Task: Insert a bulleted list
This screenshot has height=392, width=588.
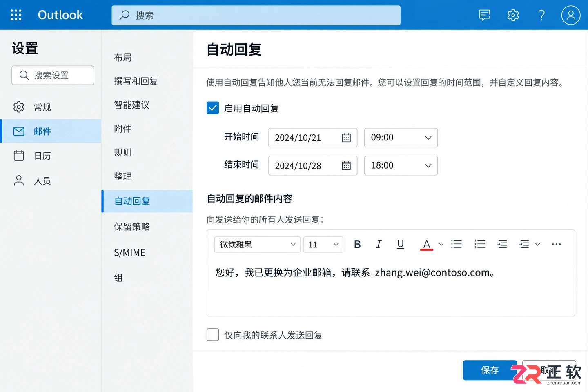Action: (457, 244)
